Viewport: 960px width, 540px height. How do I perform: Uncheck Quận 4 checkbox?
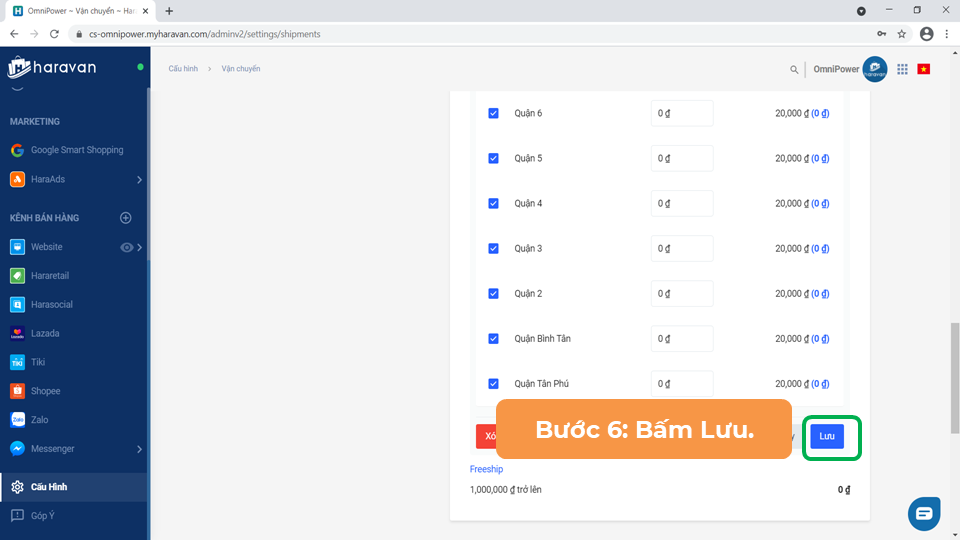pos(493,203)
